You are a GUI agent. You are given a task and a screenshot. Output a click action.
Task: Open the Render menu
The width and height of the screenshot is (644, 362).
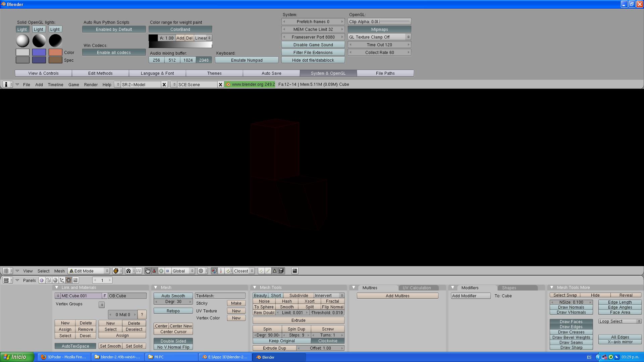tap(91, 84)
